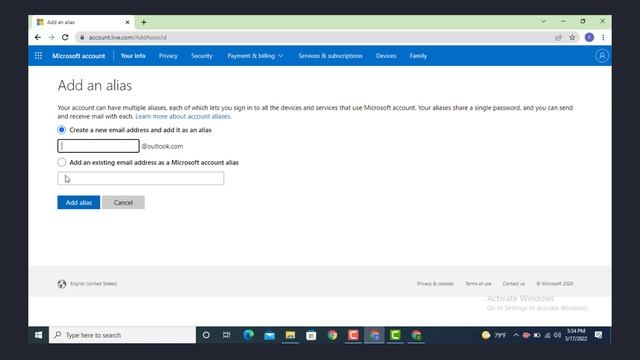Open the notification center icon

(x=598, y=335)
